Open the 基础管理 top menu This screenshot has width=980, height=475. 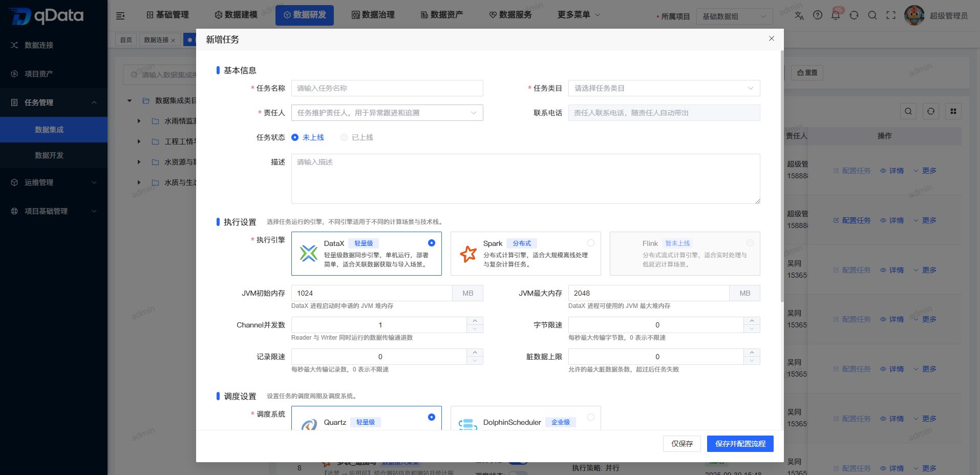[167, 15]
